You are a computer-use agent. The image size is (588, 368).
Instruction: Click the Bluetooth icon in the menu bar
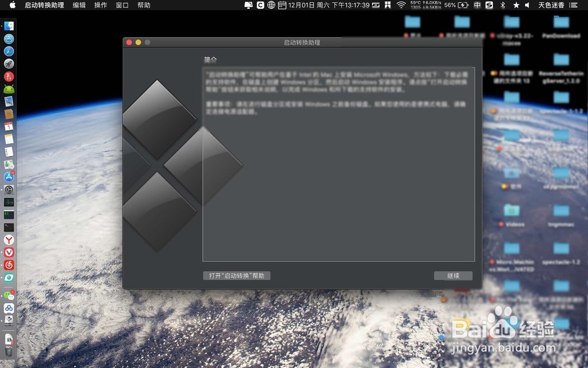tap(503, 6)
